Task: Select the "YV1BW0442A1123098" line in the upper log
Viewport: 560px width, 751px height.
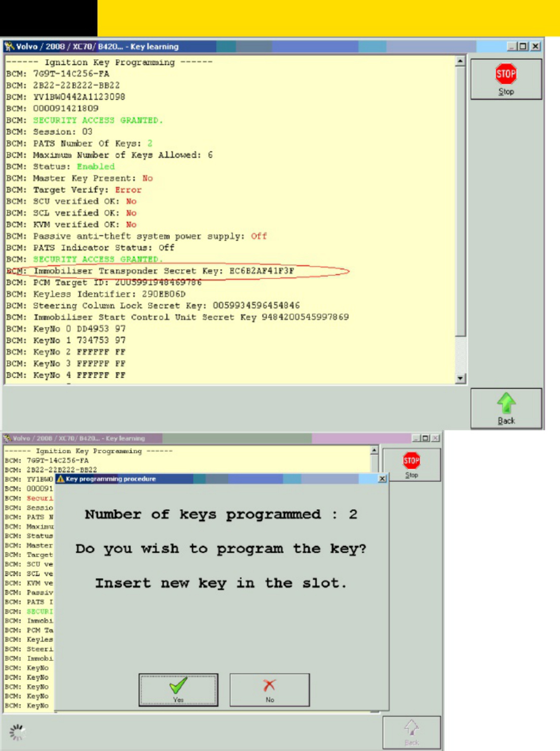Action: (x=65, y=97)
